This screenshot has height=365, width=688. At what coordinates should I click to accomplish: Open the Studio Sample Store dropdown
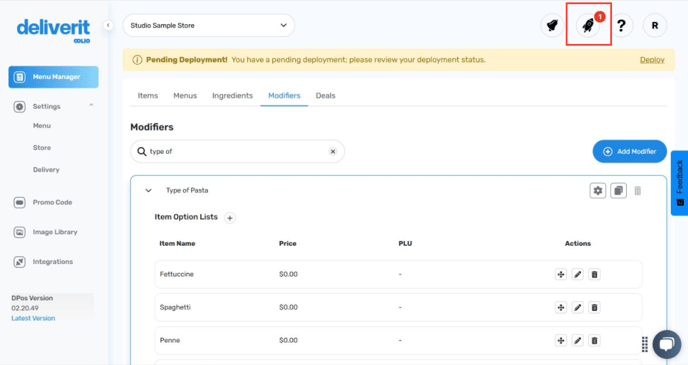pyautogui.click(x=208, y=25)
